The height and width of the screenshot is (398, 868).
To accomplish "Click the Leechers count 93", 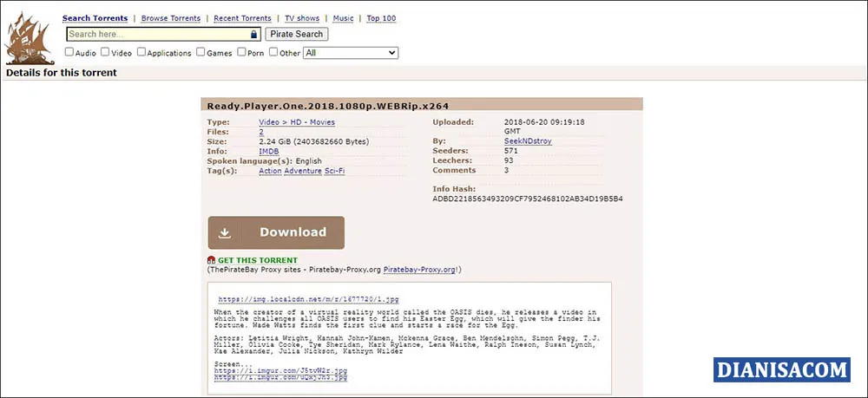I will pyautogui.click(x=509, y=161).
